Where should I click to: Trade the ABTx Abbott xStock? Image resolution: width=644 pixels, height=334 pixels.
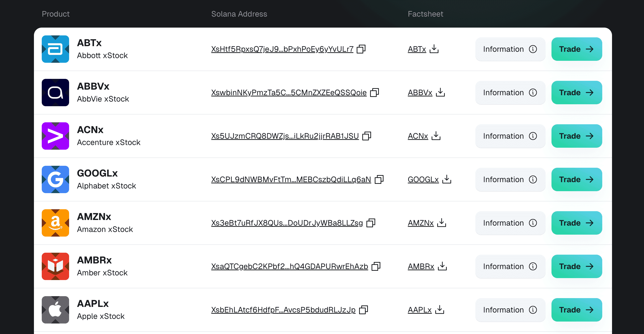point(577,49)
